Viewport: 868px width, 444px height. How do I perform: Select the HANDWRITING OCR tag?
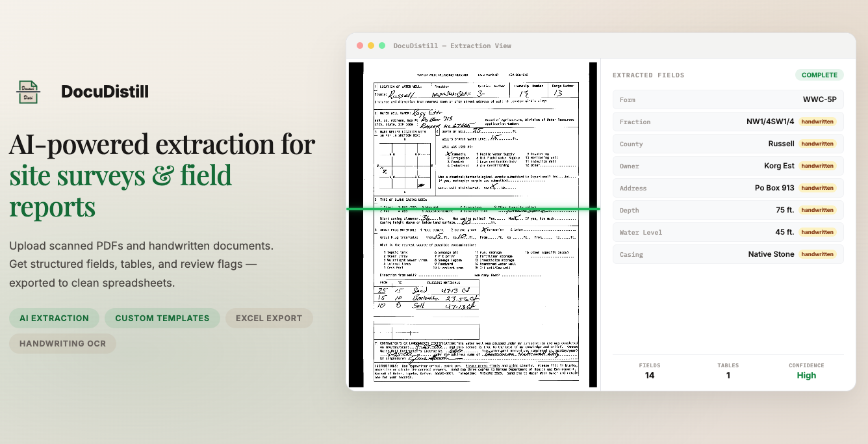[62, 343]
